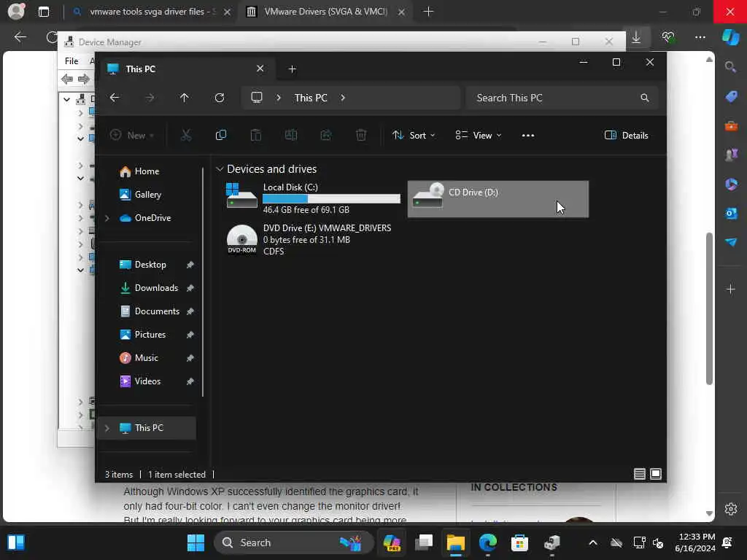747x560 pixels.
Task: Open Home in navigation pane
Action: click(147, 171)
